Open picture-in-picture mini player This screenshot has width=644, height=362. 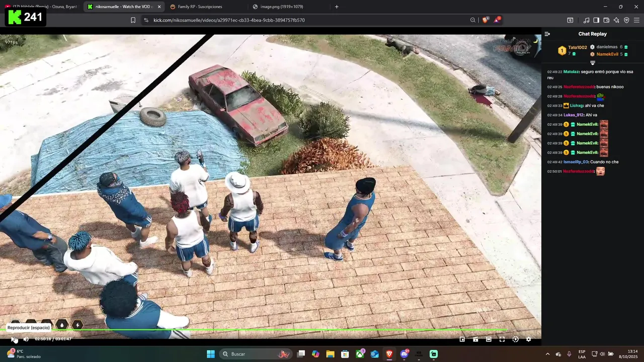462,339
